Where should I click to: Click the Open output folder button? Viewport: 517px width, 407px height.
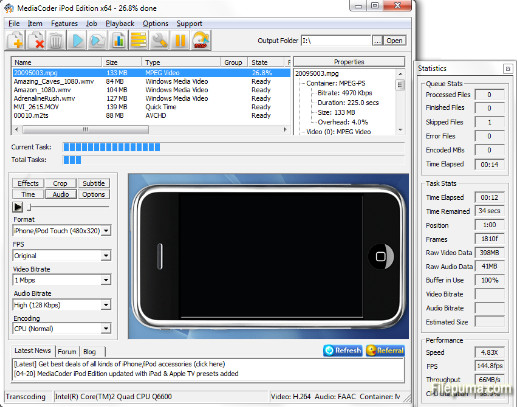point(394,40)
